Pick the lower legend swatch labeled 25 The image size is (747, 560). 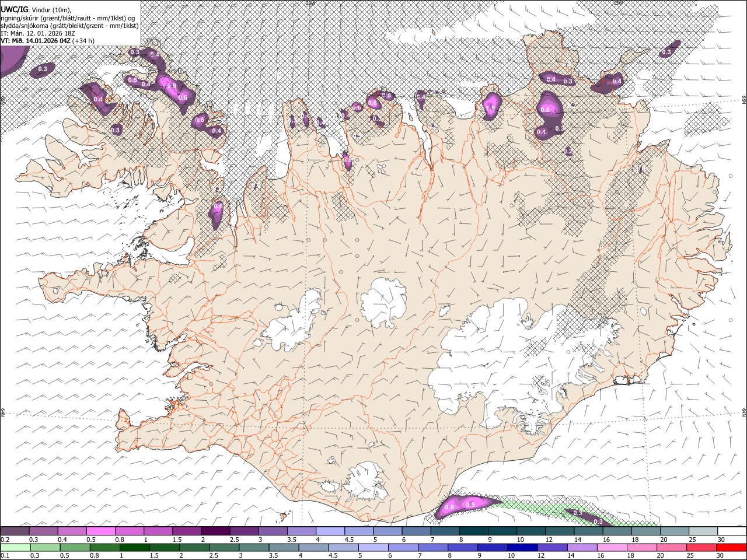(701, 548)
